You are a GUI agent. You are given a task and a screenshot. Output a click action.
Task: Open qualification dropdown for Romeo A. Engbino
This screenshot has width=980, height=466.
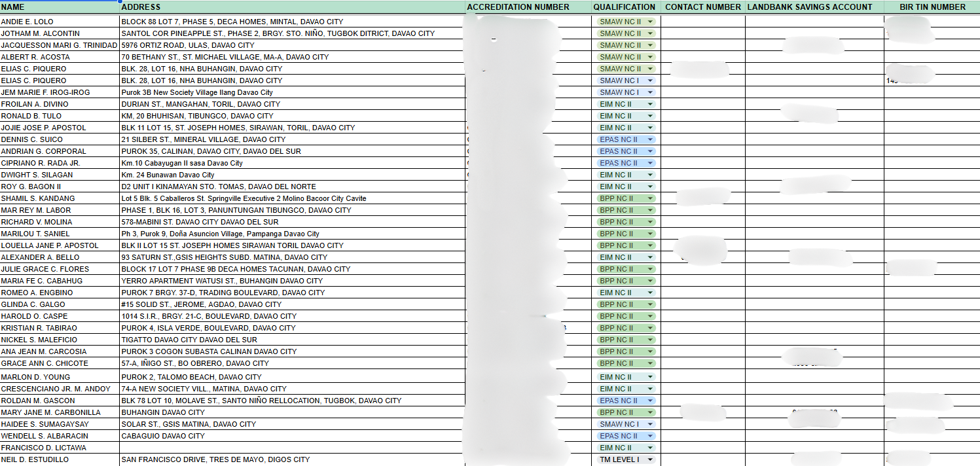(650, 293)
